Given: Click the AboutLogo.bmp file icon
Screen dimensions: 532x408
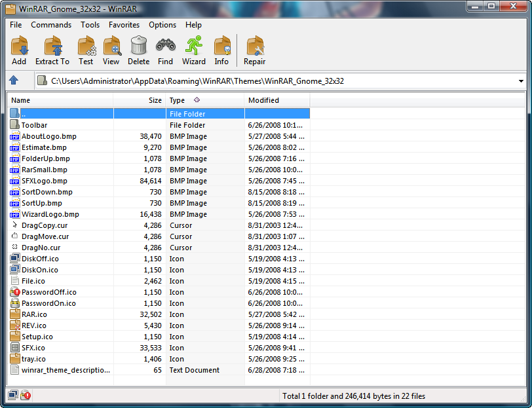Looking at the screenshot, I should (x=14, y=136).
